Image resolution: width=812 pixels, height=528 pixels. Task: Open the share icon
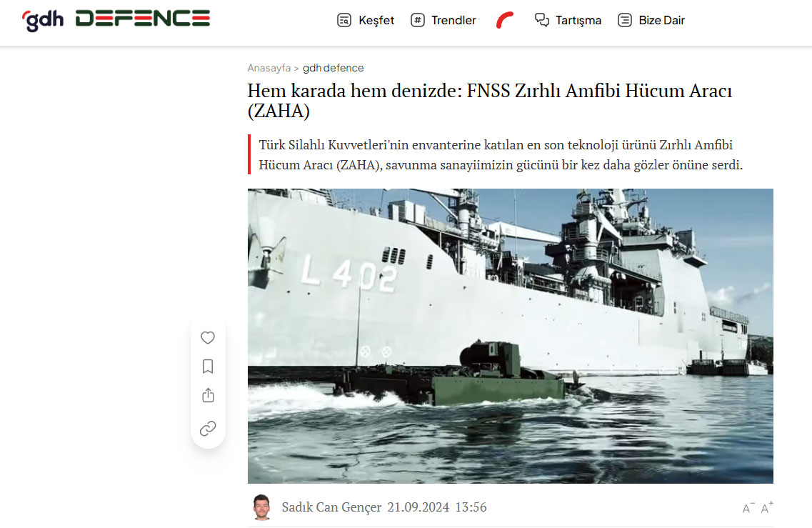click(x=208, y=395)
